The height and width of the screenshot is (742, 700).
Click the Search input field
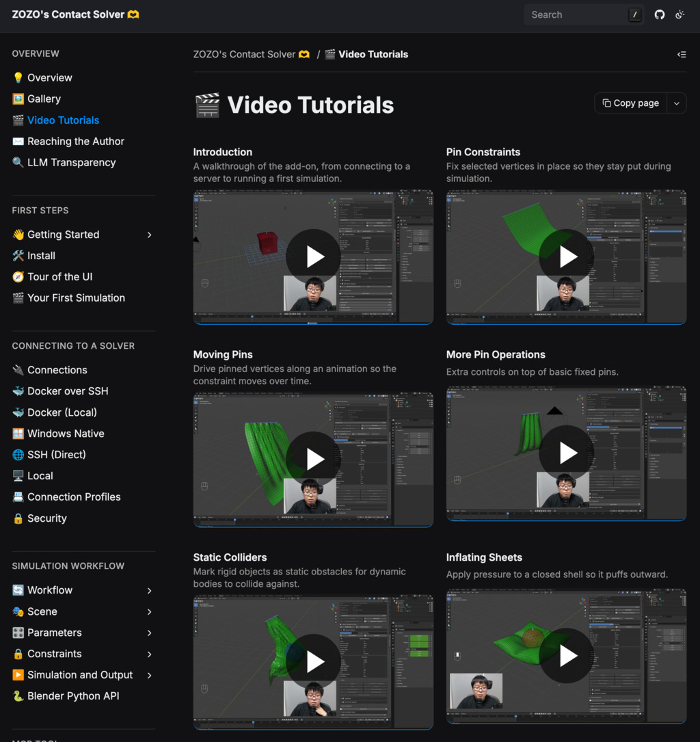click(x=584, y=14)
